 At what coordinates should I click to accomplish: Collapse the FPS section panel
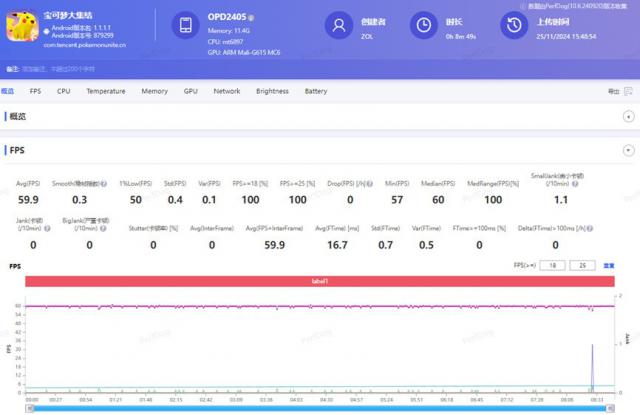(628, 150)
